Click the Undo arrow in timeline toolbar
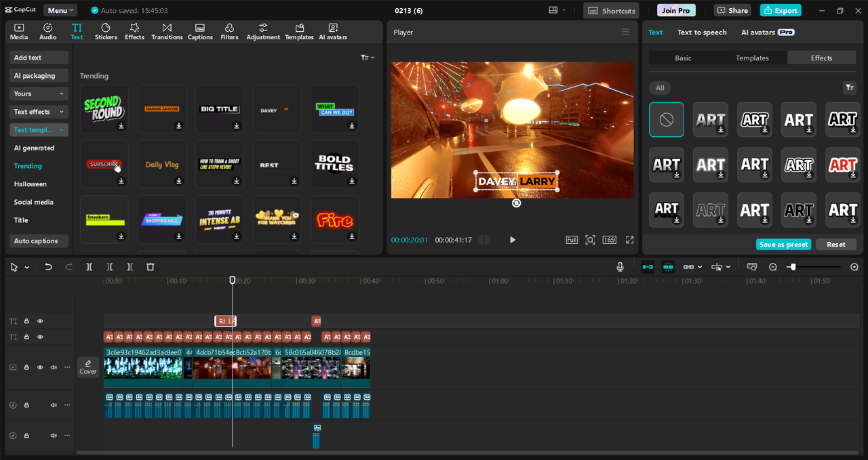 [48, 267]
